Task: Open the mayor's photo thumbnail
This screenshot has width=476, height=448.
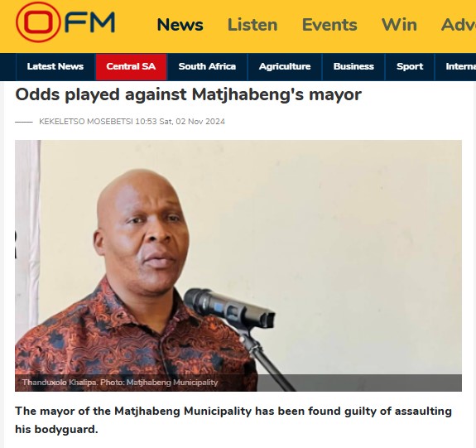Action: [238, 266]
